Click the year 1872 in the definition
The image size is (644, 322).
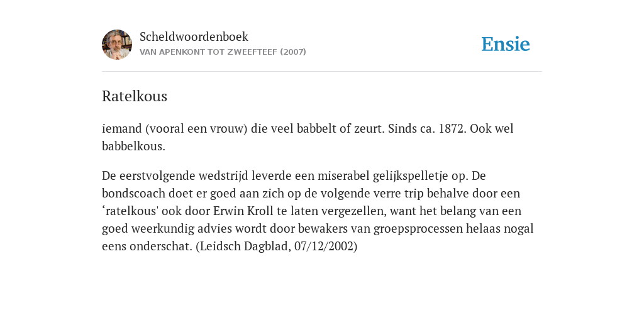(x=452, y=128)
